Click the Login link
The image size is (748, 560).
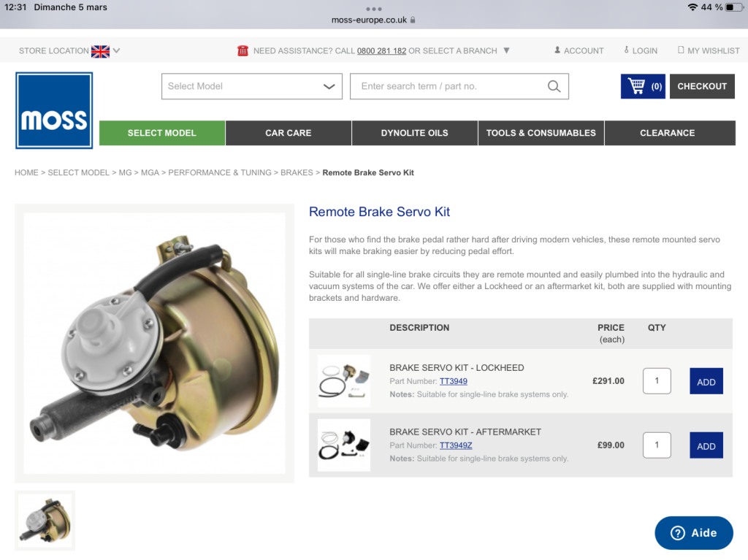pyautogui.click(x=640, y=50)
